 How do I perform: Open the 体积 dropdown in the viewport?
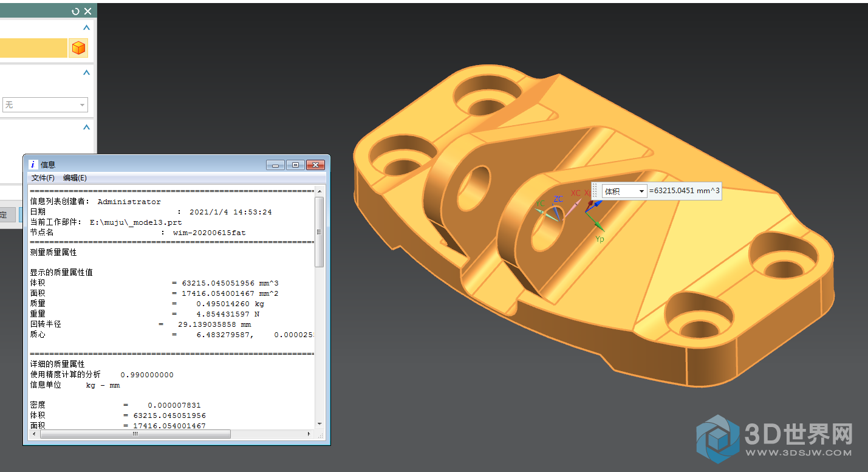pyautogui.click(x=624, y=191)
